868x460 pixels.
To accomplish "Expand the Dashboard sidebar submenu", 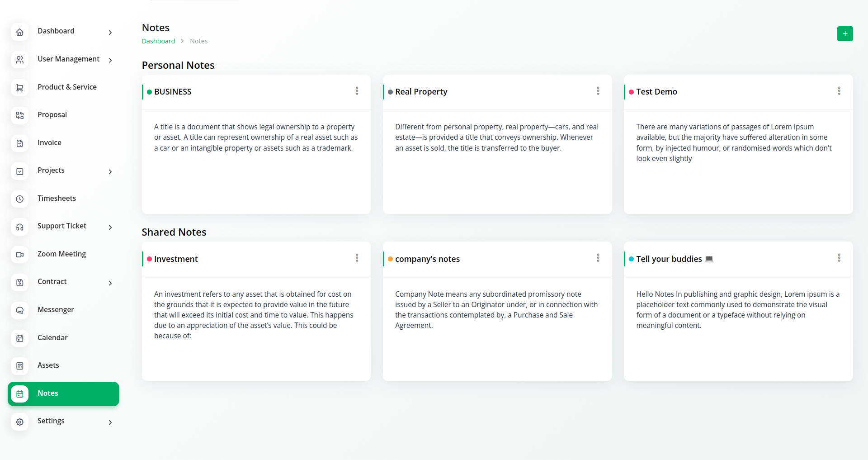I will click(110, 33).
